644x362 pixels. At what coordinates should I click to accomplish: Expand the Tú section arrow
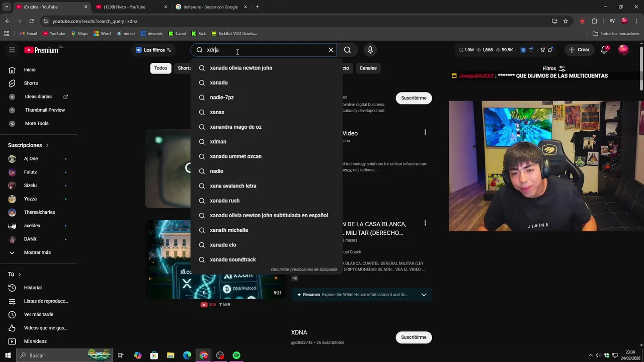19,275
